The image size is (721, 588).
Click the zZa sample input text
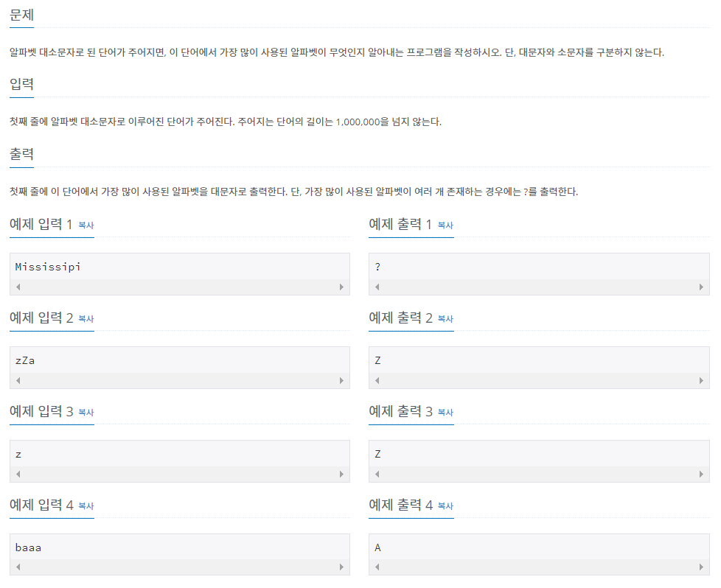(x=25, y=361)
